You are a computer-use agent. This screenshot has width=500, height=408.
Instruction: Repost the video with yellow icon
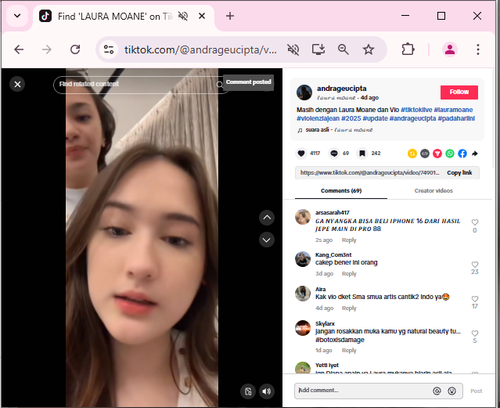coord(412,153)
